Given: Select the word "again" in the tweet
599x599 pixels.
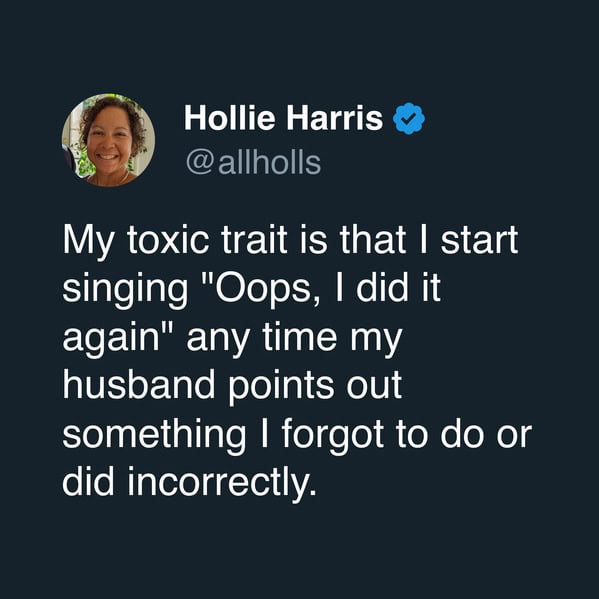Looking at the screenshot, I should (x=111, y=340).
